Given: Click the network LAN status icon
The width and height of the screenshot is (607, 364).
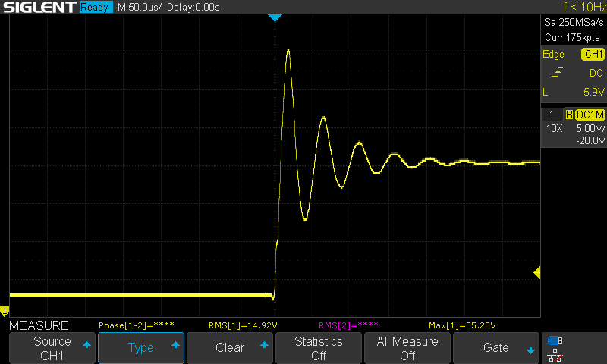Looking at the screenshot, I should pos(555,354).
